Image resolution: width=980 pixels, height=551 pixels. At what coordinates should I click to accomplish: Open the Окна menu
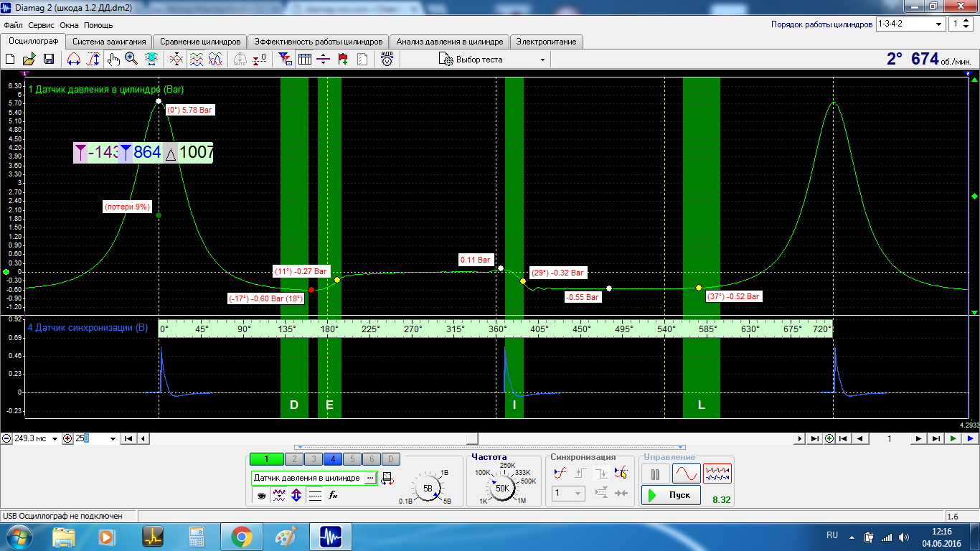pyautogui.click(x=69, y=25)
